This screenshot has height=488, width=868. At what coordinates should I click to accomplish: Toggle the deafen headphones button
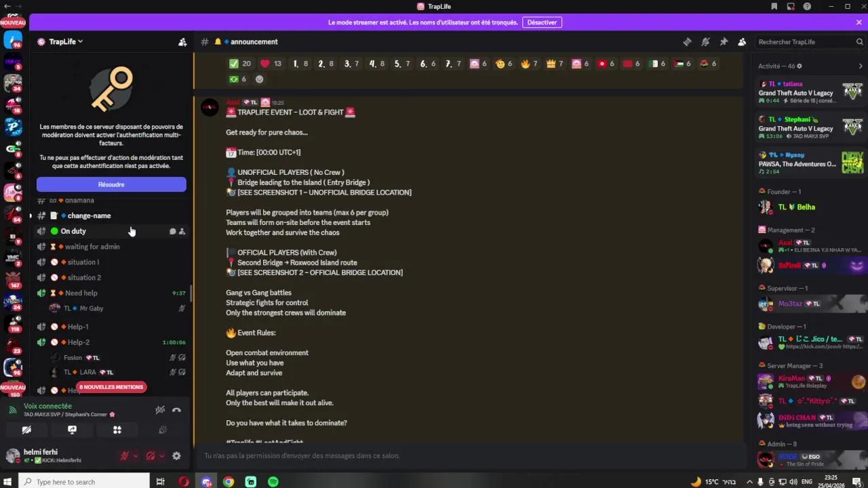coord(151,456)
